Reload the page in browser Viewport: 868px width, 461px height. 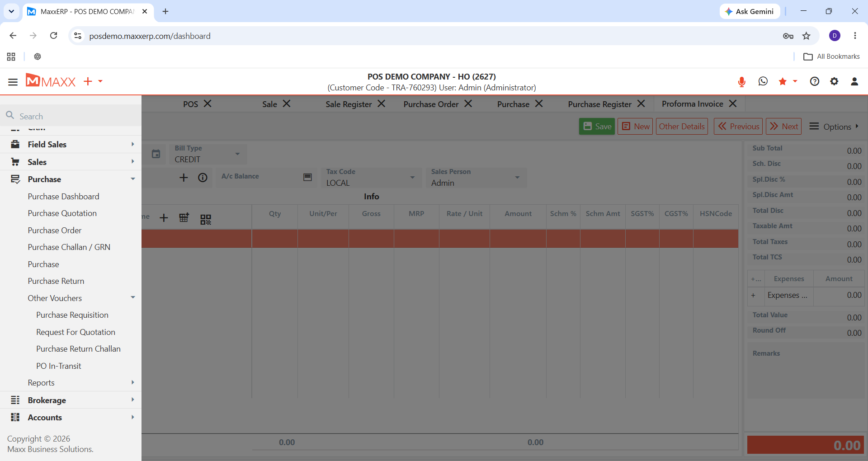53,36
